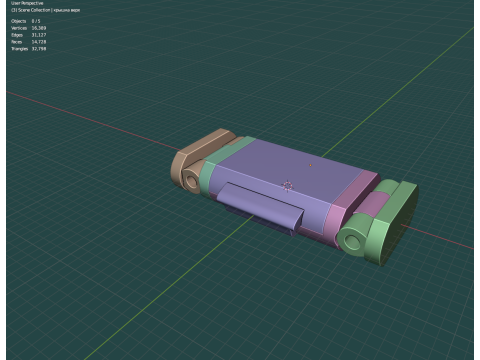The image size is (480, 360).
Task: Click the Objects count statistic
Action: (x=26, y=21)
